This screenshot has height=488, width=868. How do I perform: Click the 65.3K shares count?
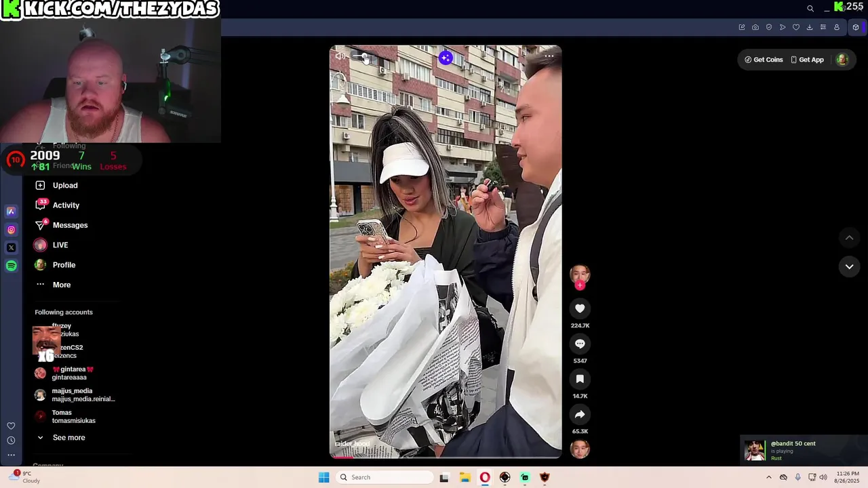point(580,431)
